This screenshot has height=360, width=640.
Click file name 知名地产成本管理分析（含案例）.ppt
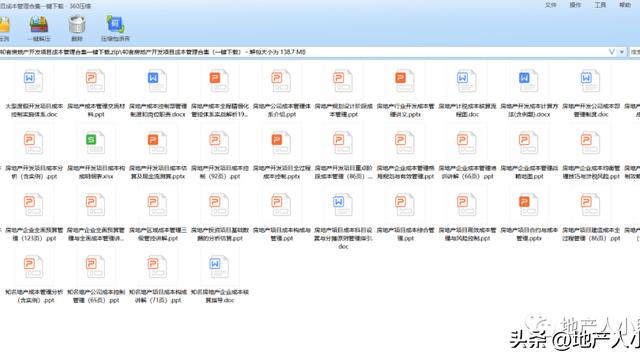(x=34, y=296)
